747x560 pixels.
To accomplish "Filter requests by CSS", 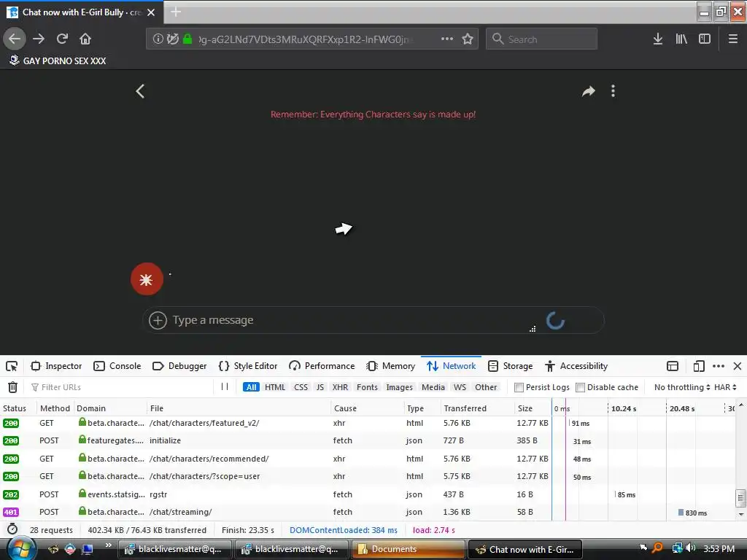I will pos(301,387).
